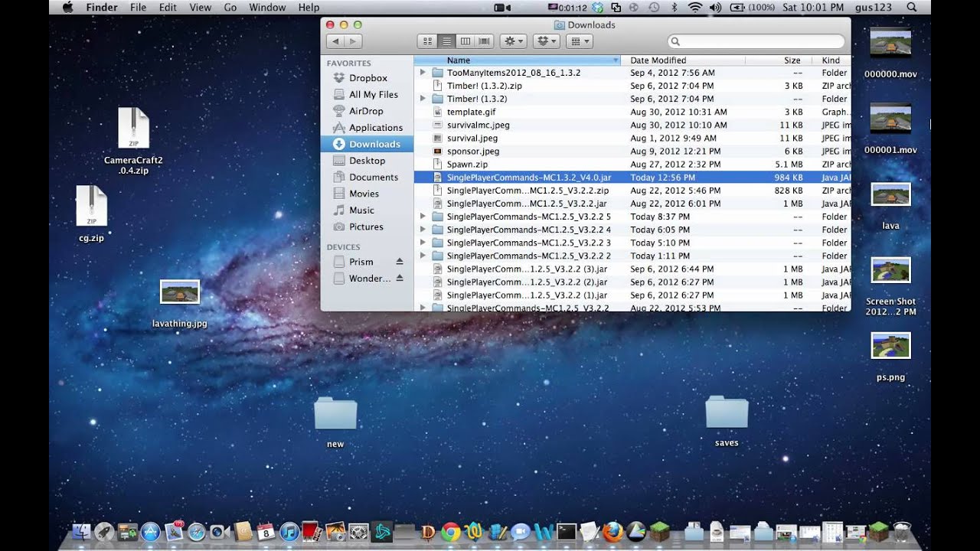Open the gear Action menu in Finder toolbar
This screenshot has width=980, height=551.
(x=513, y=41)
